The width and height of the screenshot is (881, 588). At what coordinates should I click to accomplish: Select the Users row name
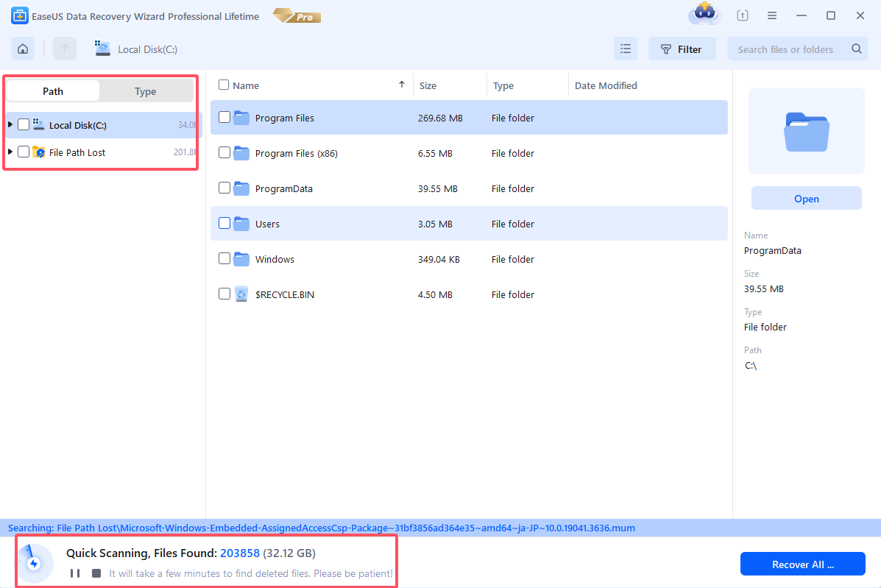[267, 224]
